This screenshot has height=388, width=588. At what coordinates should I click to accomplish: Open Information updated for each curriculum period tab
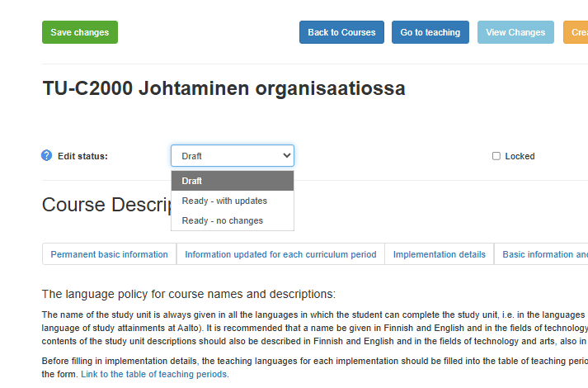280,254
